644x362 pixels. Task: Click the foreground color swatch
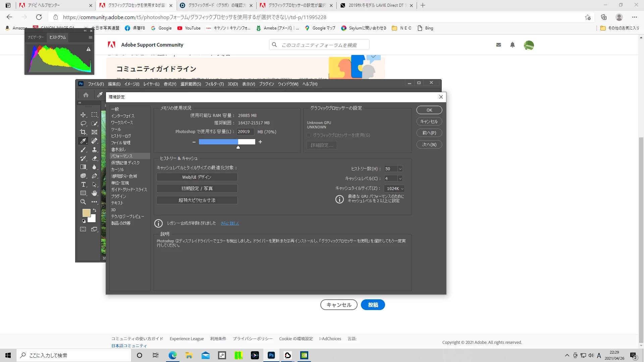tap(86, 213)
